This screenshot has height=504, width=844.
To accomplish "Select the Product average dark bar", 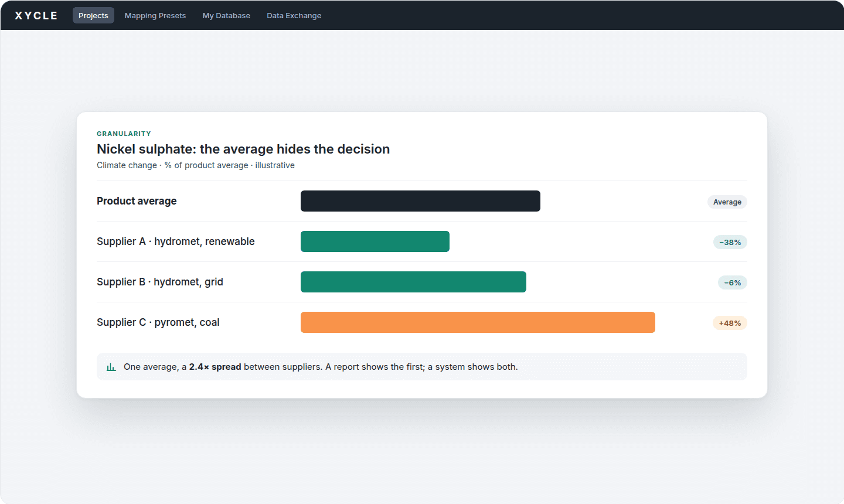I will pos(420,201).
